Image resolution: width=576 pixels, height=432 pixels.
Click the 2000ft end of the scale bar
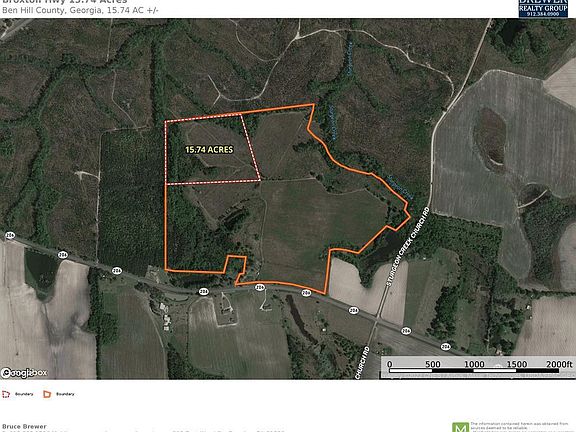pos(559,364)
